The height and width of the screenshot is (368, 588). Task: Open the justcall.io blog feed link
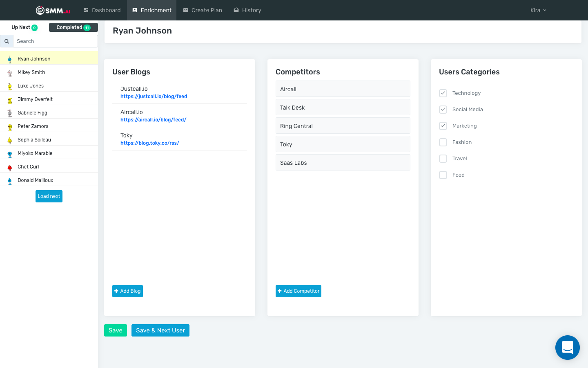point(154,96)
